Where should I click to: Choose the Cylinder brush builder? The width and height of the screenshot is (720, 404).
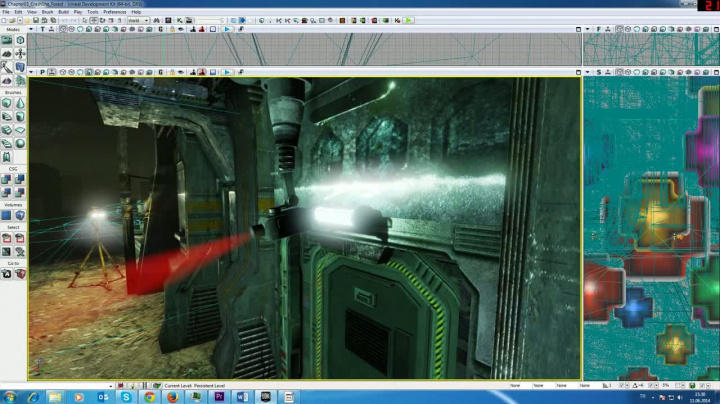click(20, 116)
